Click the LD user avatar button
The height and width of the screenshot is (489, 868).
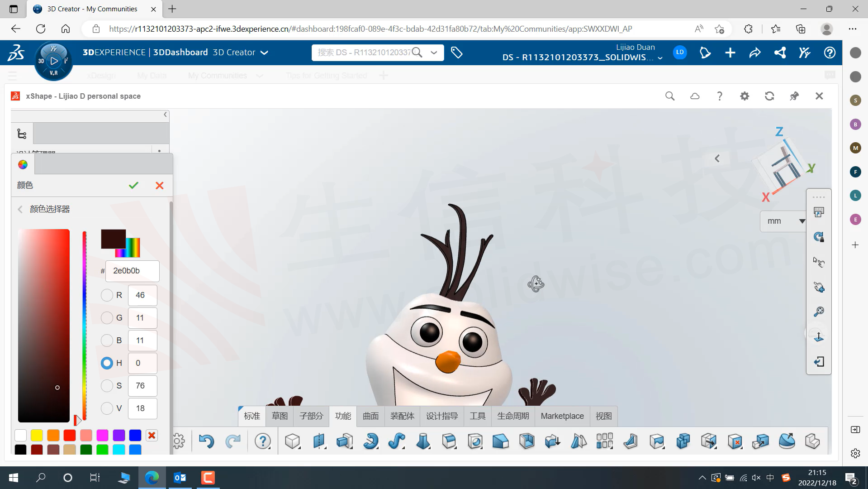coord(680,53)
